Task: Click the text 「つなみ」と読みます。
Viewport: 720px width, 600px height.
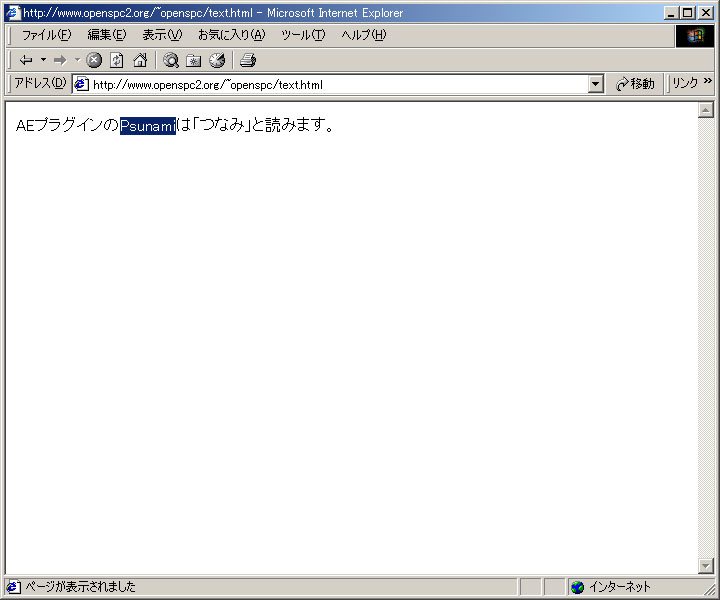Action: click(264, 125)
